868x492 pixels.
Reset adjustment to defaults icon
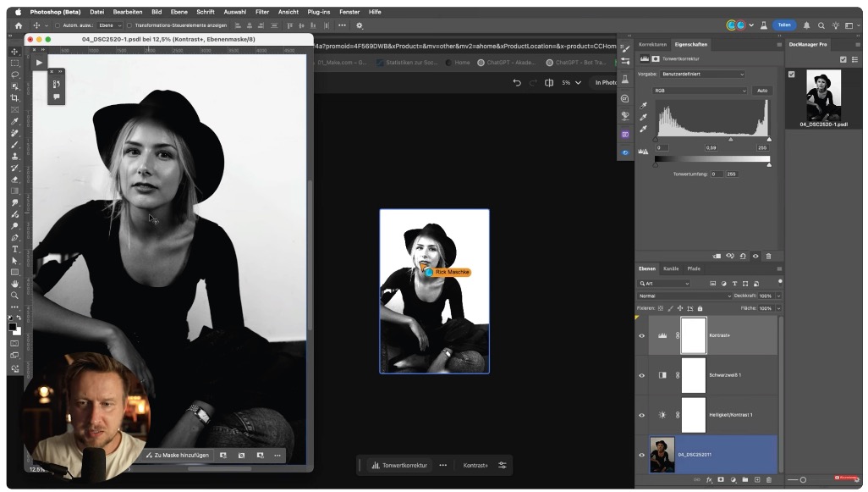pyautogui.click(x=742, y=256)
